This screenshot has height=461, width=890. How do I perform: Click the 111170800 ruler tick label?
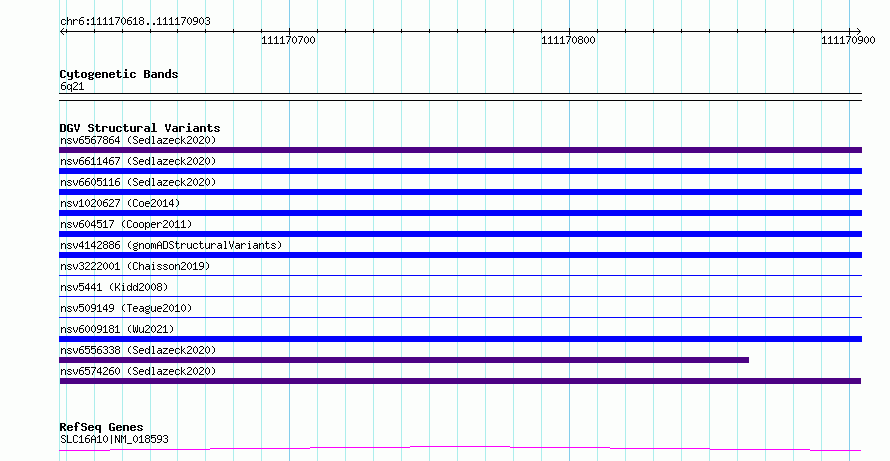(x=568, y=40)
